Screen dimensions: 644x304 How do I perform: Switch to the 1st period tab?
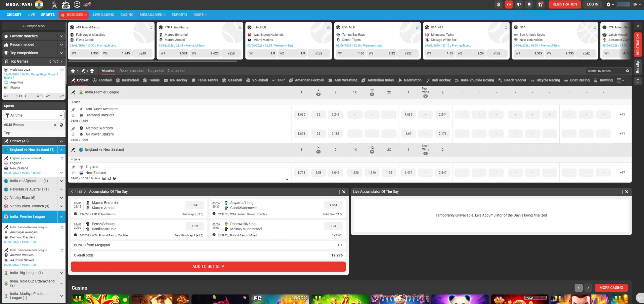click(155, 71)
